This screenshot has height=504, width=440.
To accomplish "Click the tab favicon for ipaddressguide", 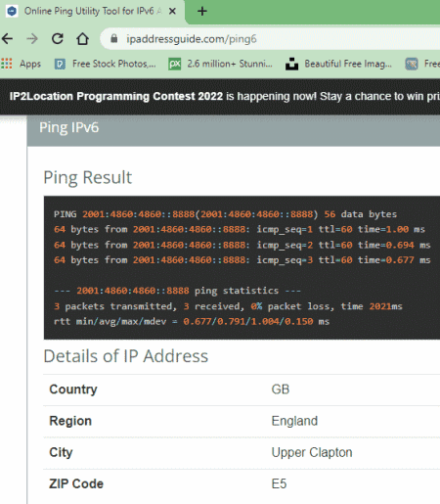I will (12, 11).
